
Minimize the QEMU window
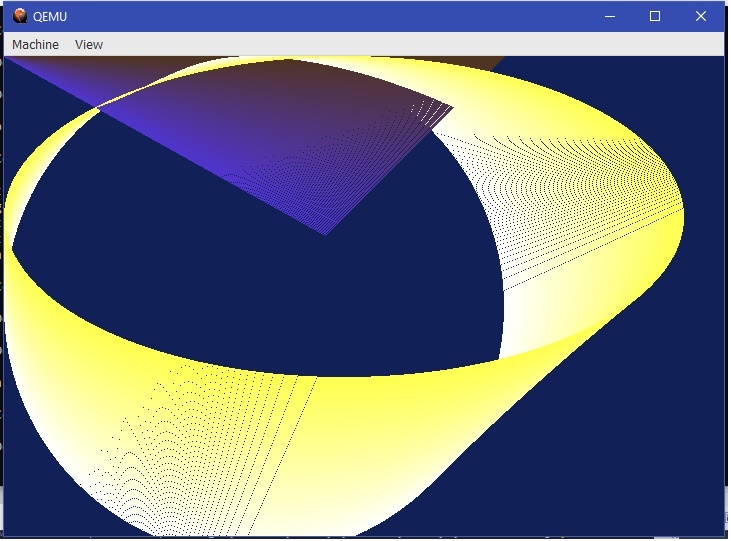click(x=612, y=16)
